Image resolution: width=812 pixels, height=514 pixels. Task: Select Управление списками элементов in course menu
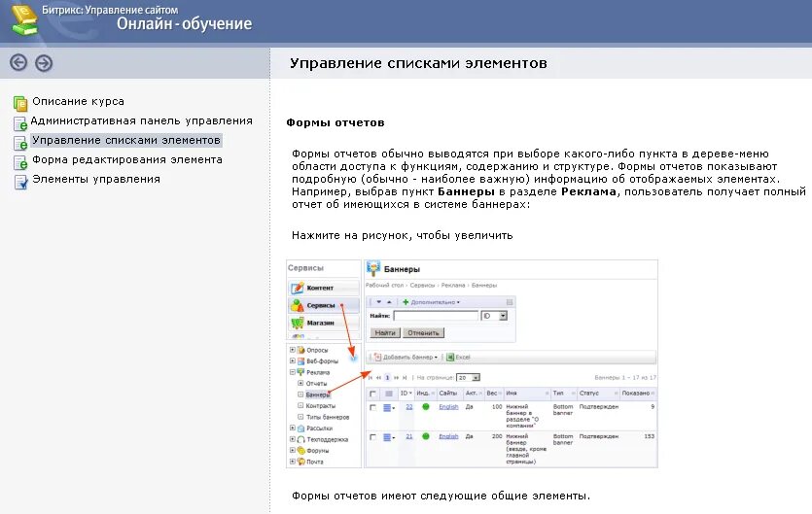[x=126, y=140]
